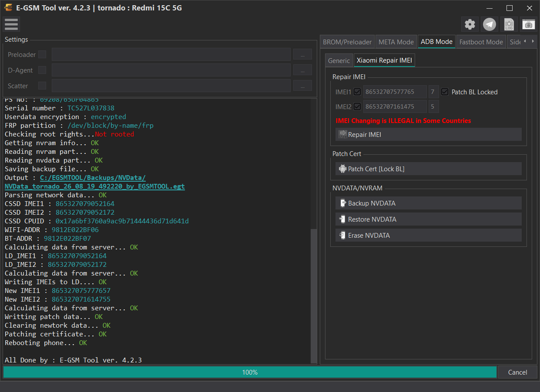540x392 pixels.
Task: Switch to Fastboot Mode tab
Action: [481, 42]
